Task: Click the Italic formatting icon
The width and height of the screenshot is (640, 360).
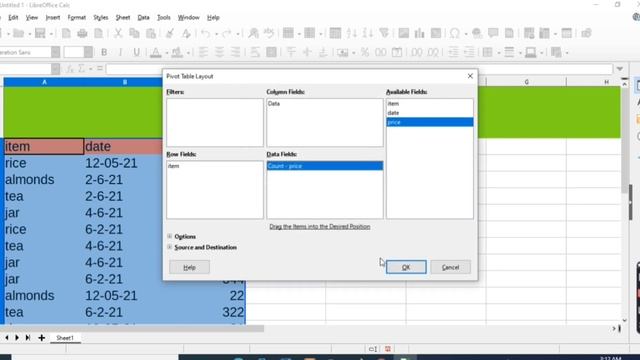Action: [120, 52]
